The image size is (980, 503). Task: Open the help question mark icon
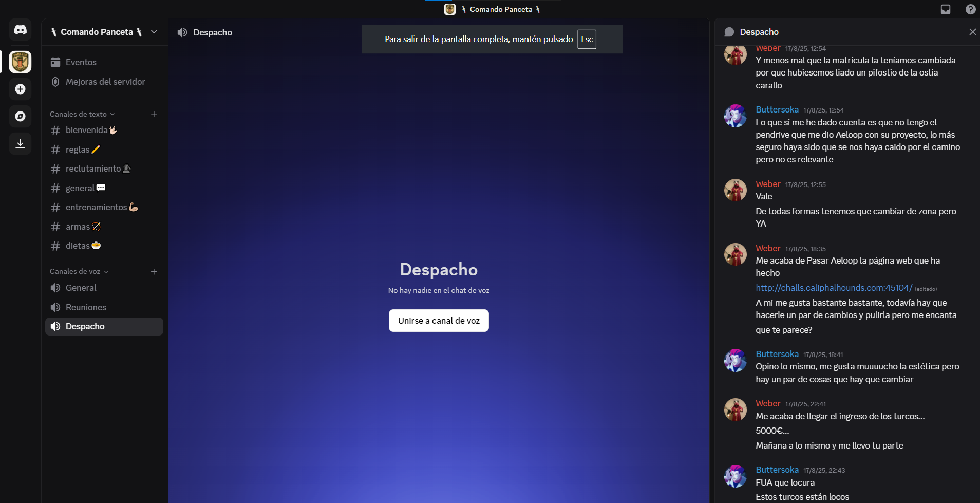pyautogui.click(x=970, y=9)
